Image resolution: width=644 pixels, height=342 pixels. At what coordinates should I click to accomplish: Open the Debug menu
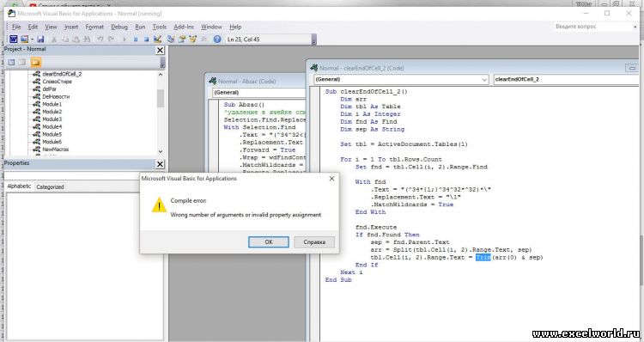pos(119,27)
